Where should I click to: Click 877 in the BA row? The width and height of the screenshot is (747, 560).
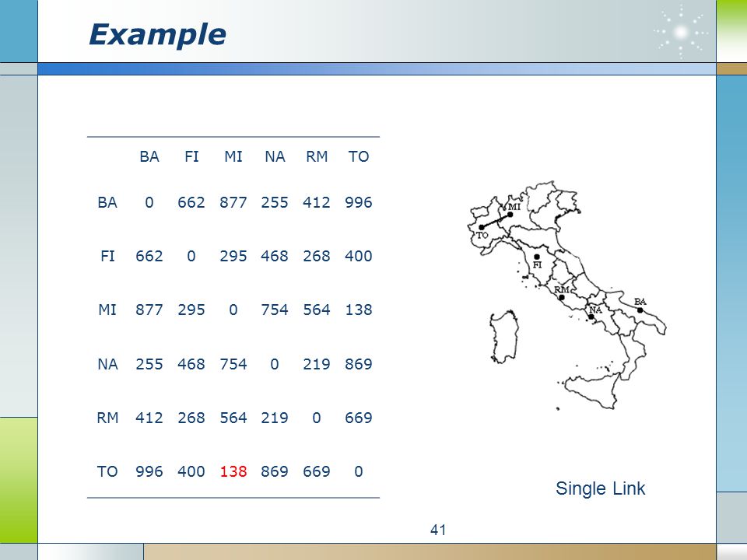tap(233, 202)
